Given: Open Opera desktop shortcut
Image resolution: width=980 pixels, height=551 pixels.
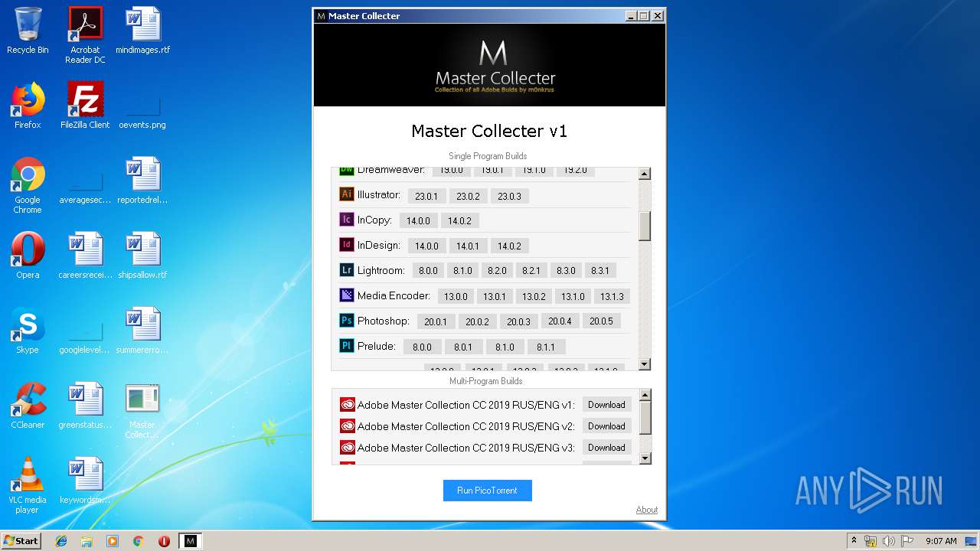Looking at the screenshot, I should tap(28, 256).
